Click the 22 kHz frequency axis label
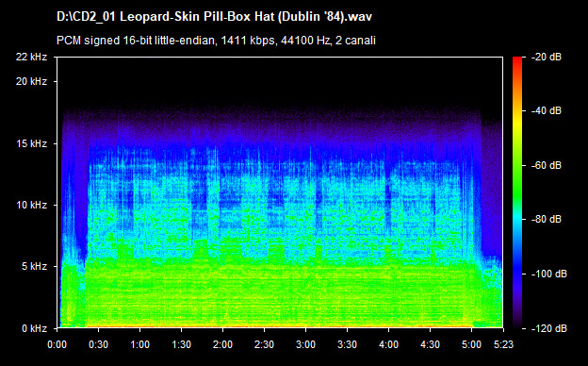This screenshot has width=588, height=366. click(31, 57)
